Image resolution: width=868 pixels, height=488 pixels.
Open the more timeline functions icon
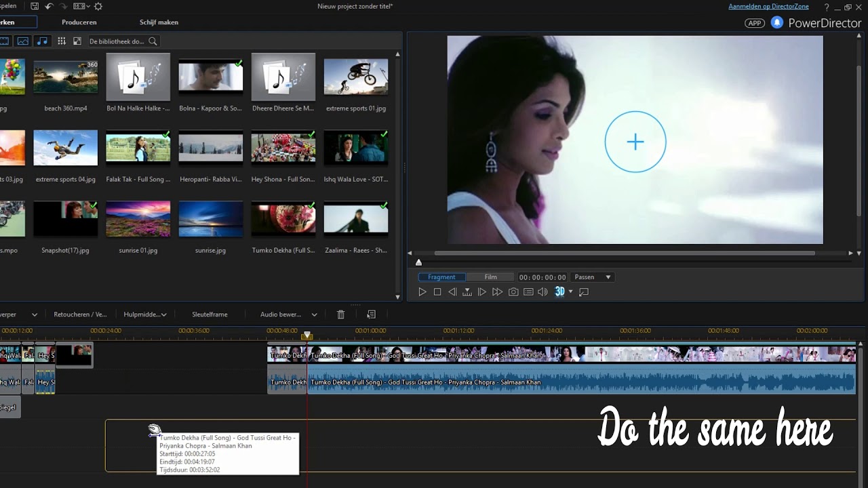click(371, 314)
